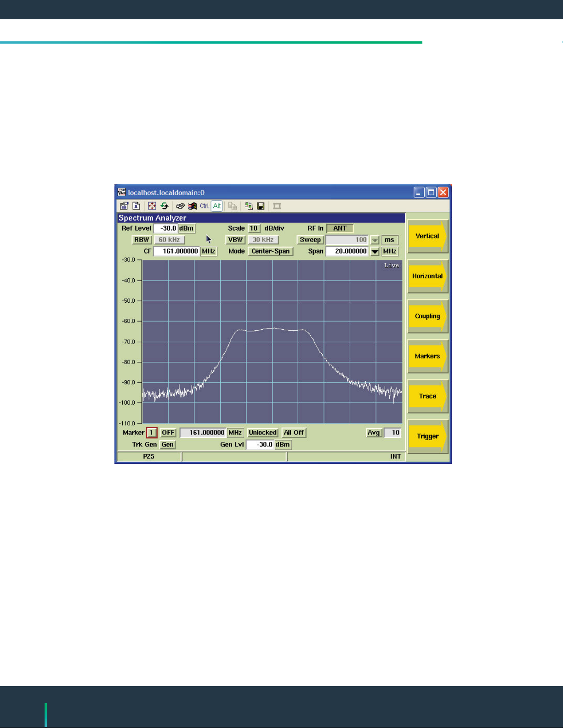The image size is (563, 728).
Task: Send Ctrl-Alt-Del keys icon
Action: [180, 206]
